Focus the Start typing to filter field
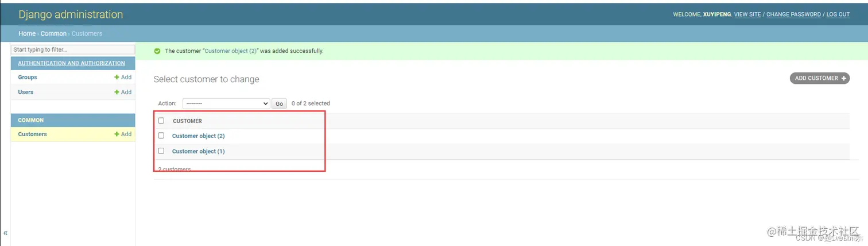The image size is (868, 246). [73, 50]
